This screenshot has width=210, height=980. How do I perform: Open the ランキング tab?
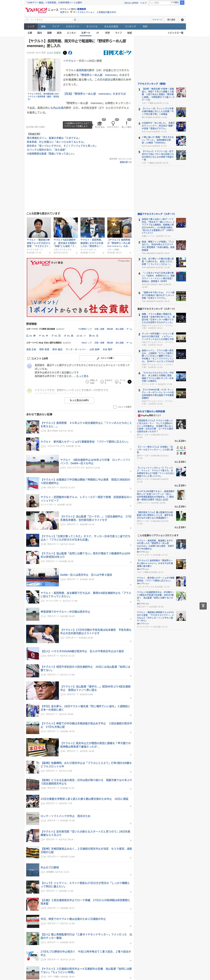130,27
